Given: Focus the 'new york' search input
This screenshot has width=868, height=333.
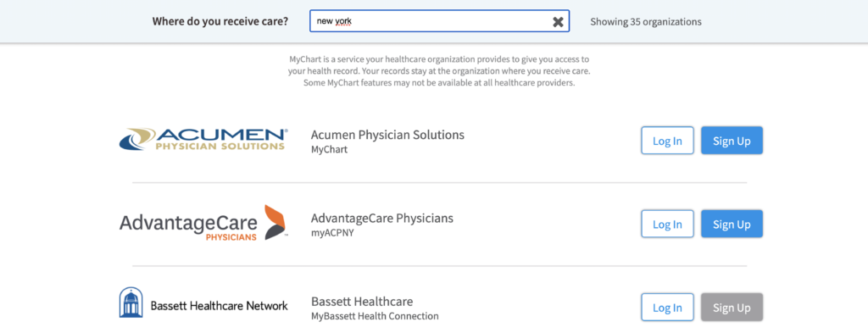Looking at the screenshot, I should click(x=439, y=21).
